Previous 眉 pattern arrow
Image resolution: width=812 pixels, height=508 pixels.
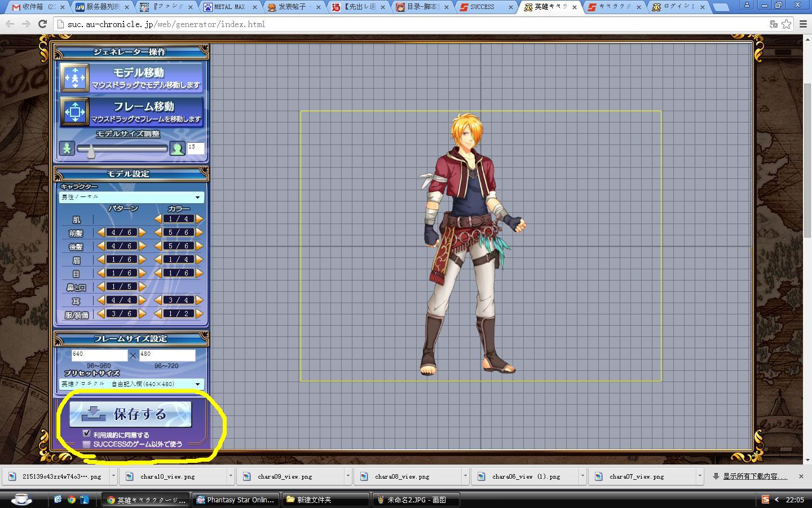click(x=101, y=260)
